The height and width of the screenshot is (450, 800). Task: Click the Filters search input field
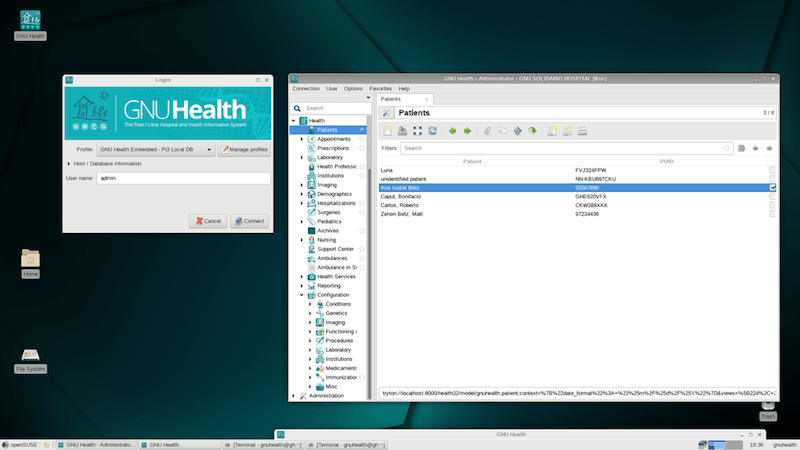pyautogui.click(x=566, y=148)
